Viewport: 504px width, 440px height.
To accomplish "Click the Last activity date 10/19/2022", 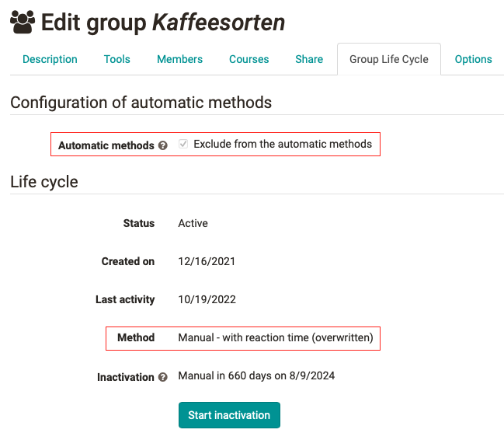I will [207, 299].
